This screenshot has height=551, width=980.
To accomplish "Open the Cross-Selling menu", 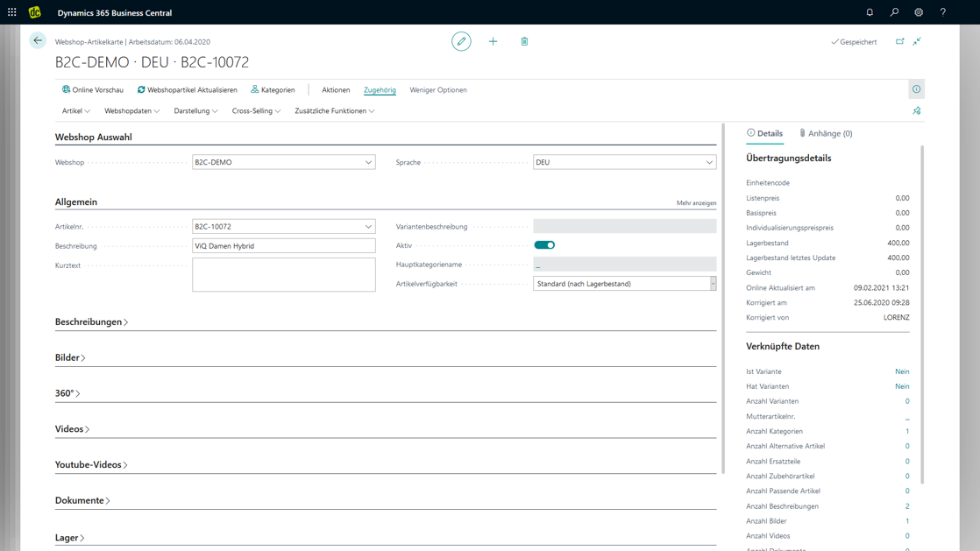I will (256, 111).
